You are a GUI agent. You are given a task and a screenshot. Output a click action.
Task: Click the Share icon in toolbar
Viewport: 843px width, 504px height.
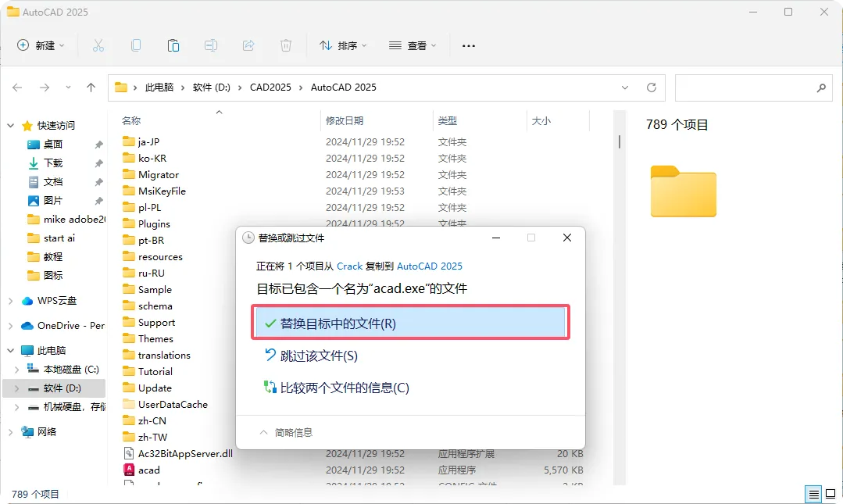(248, 46)
